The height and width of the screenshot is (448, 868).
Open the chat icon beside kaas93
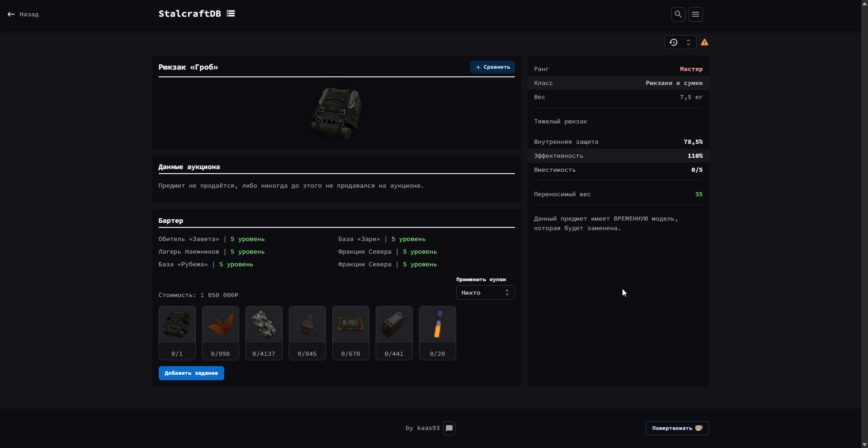pos(449,428)
